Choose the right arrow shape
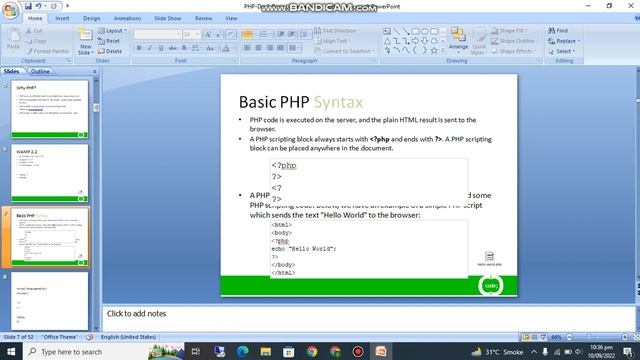Image resolution: width=640 pixels, height=360 pixels. tap(415, 41)
